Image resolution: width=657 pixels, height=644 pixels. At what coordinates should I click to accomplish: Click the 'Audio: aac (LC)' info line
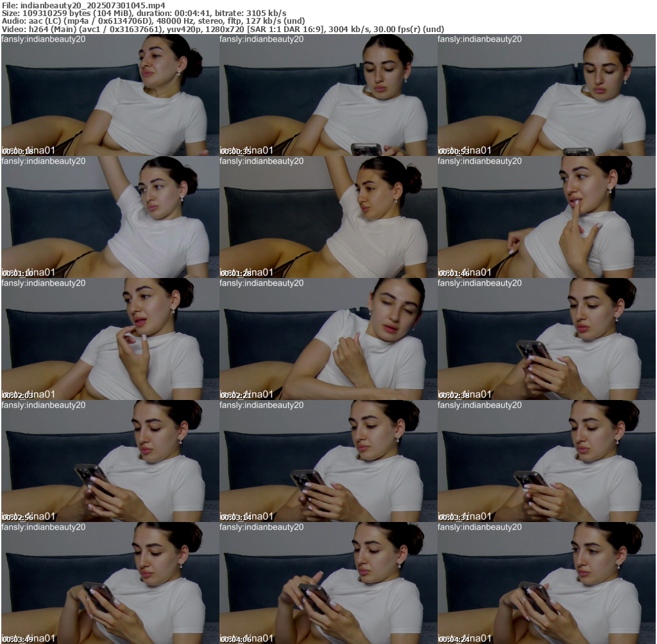click(153, 21)
